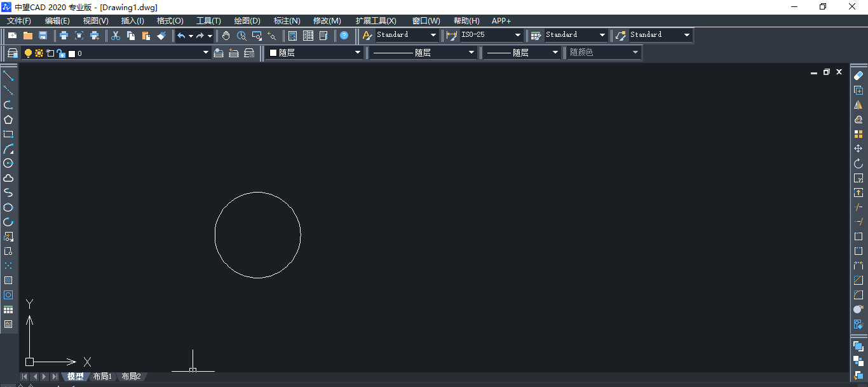Click the Pan hand tool

(226, 36)
